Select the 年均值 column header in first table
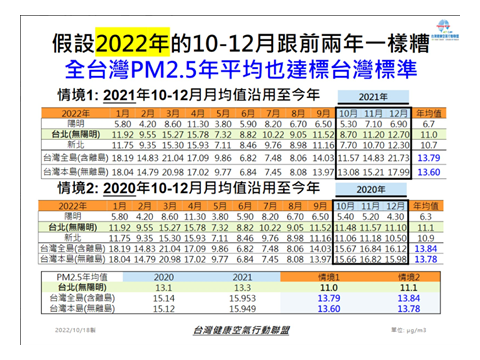The width and height of the screenshot is (480, 360). [429, 113]
